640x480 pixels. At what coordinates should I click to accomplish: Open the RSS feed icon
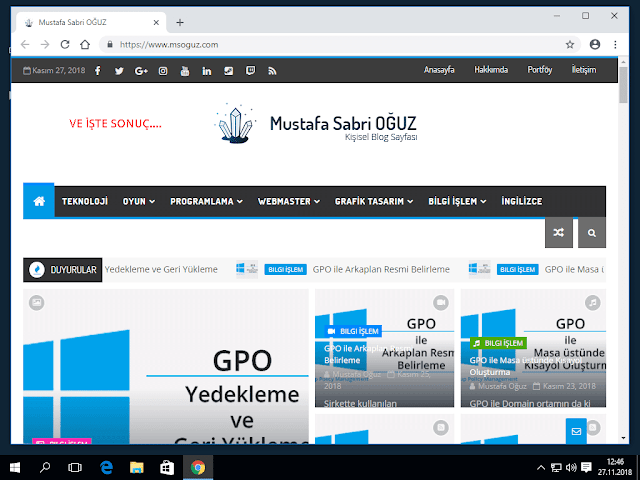tap(272, 71)
